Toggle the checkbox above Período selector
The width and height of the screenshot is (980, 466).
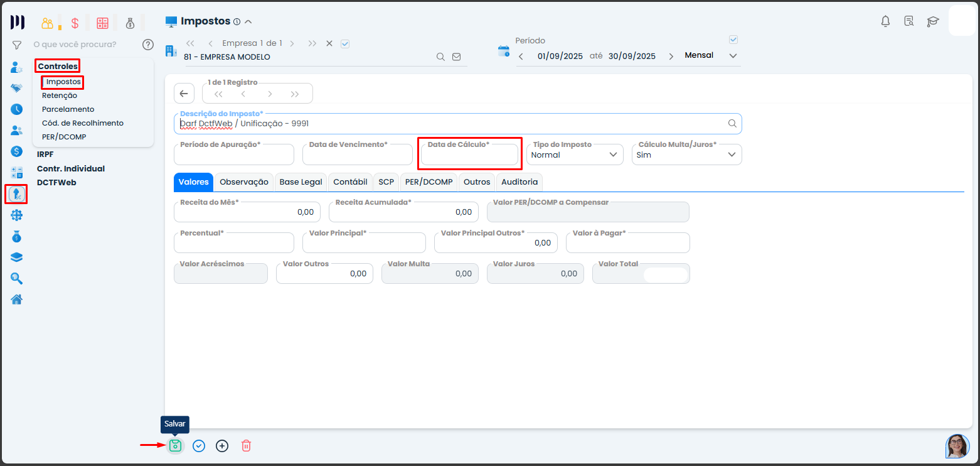pos(733,40)
